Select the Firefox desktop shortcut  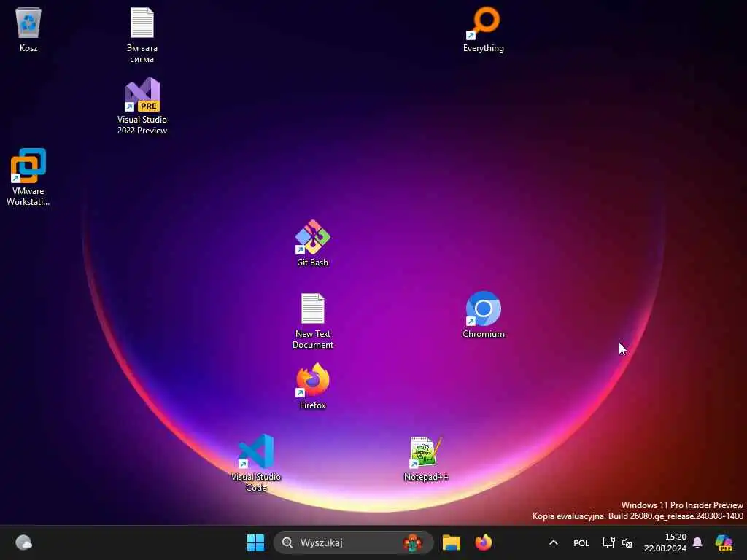tap(312, 386)
